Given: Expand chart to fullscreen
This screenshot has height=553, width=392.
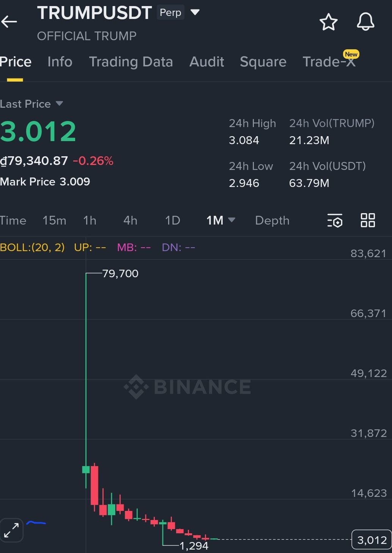Looking at the screenshot, I should (x=12, y=530).
